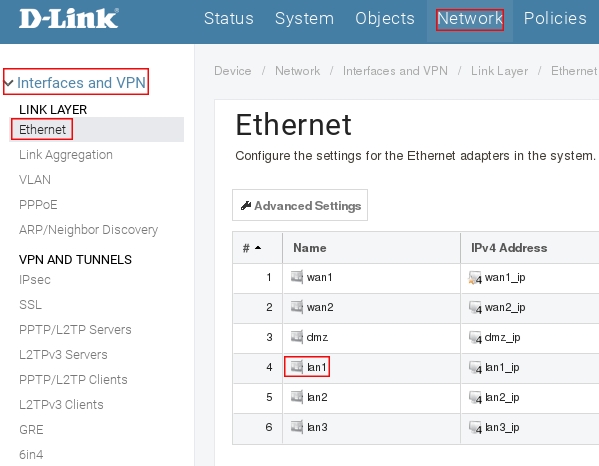Collapse the Interfaces and VPN section
599x466 pixels.
pos(8,83)
